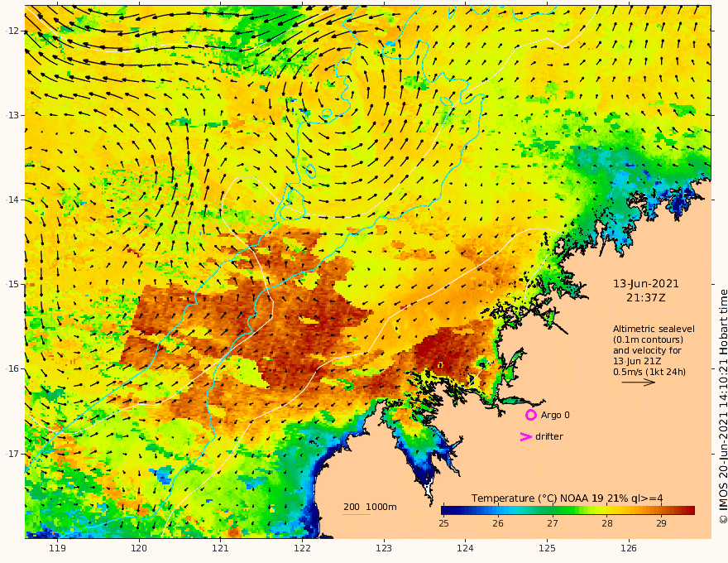This screenshot has width=728, height=563.
Task: Click the 'Argo 0' legend label
Action: click(x=555, y=415)
